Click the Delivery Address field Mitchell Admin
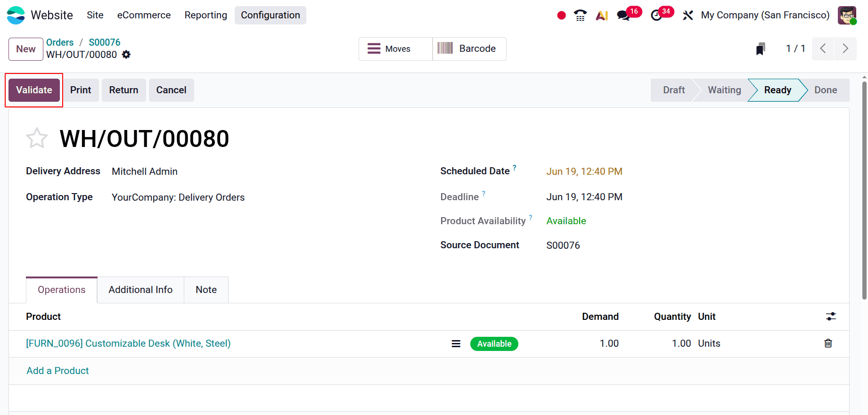This screenshot has width=868, height=415. coord(145,171)
